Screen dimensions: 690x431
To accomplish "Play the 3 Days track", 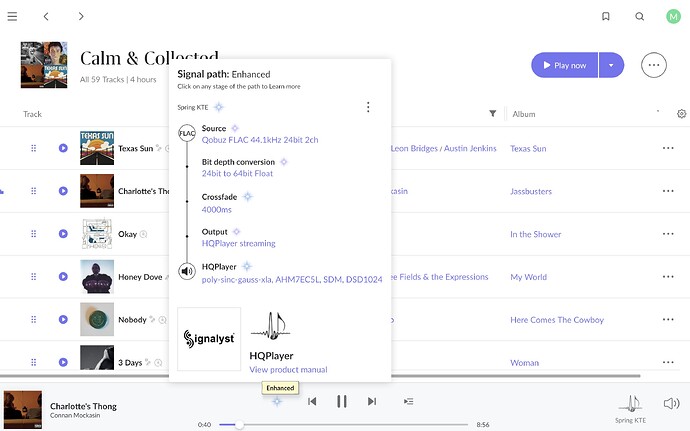I will 63,362.
